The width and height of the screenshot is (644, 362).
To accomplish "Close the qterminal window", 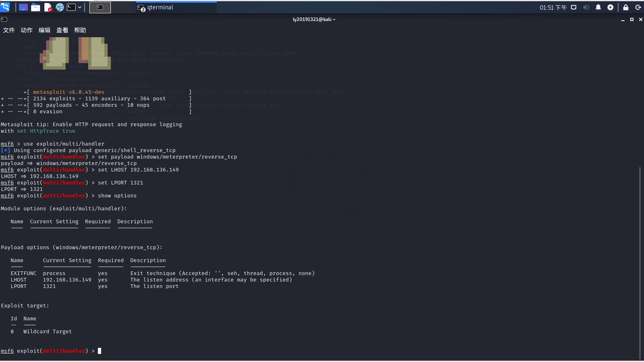I will tap(640, 19).
